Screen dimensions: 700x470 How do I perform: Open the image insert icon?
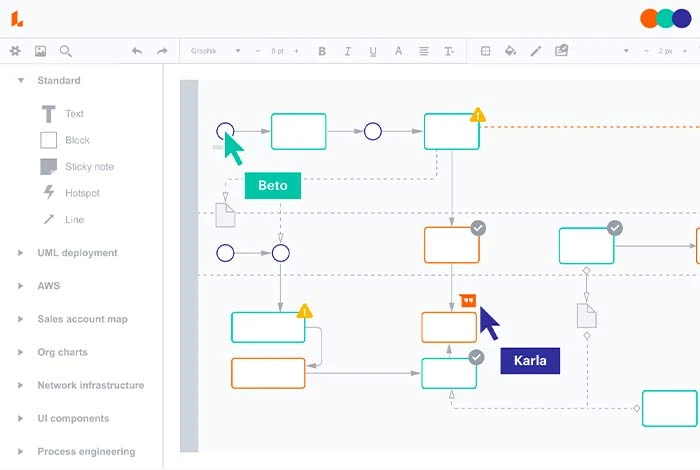pyautogui.click(x=40, y=51)
